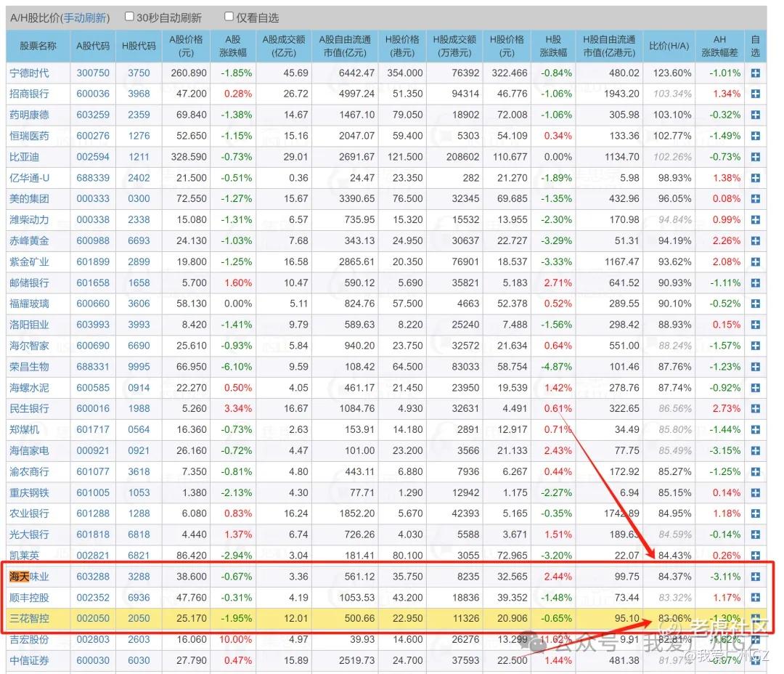Add 民生银行 to watchlist via plus icon

click(755, 409)
